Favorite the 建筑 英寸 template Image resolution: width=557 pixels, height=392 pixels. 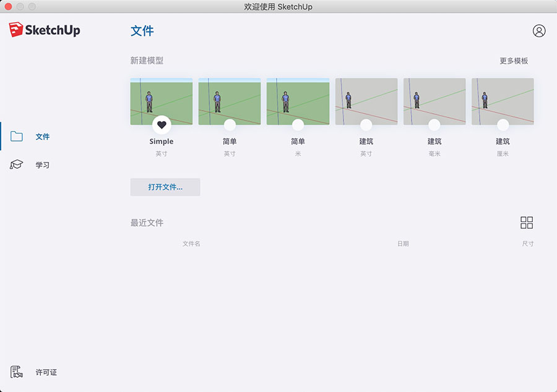coord(366,125)
